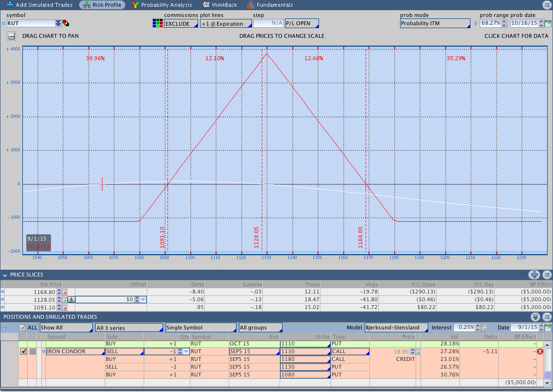553x392 pixels.
Task: Remove the IRON CONDOR trade with red X
Action: [540, 351]
